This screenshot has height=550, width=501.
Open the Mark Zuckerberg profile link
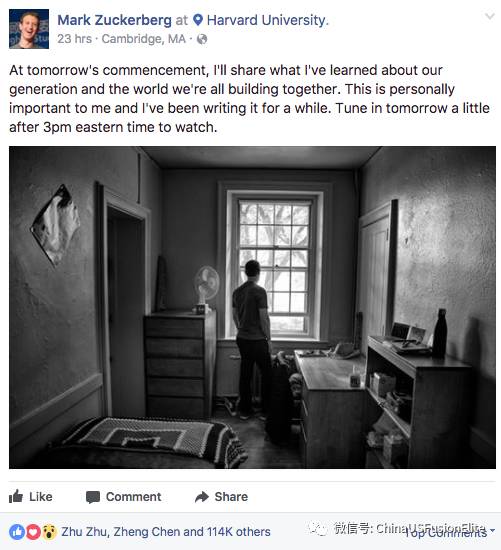(114, 20)
